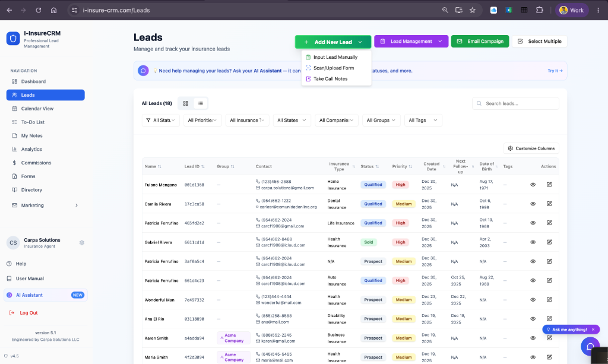The width and height of the screenshot is (608, 364).
Task: View Gabriel Rivera lead with eye icon
Action: 533,242
